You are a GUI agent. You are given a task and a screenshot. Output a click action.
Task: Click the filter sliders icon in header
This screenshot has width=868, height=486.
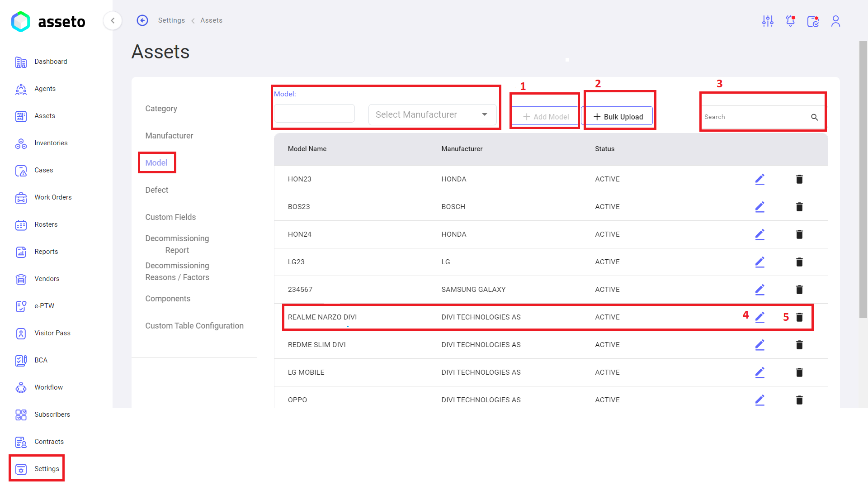click(768, 21)
